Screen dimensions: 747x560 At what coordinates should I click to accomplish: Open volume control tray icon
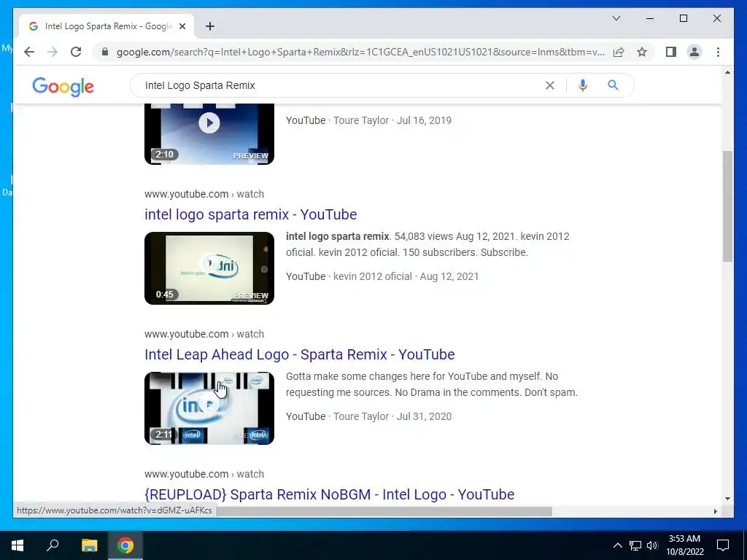pyautogui.click(x=652, y=545)
